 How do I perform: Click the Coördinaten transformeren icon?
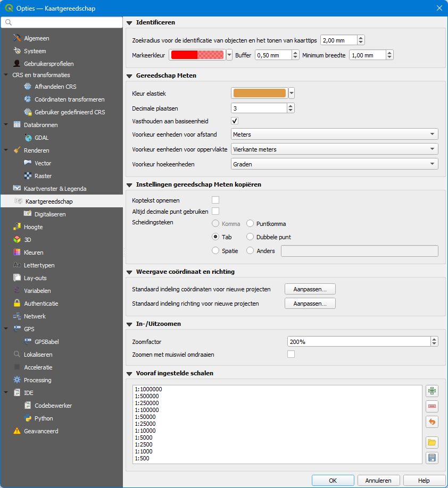[28, 99]
